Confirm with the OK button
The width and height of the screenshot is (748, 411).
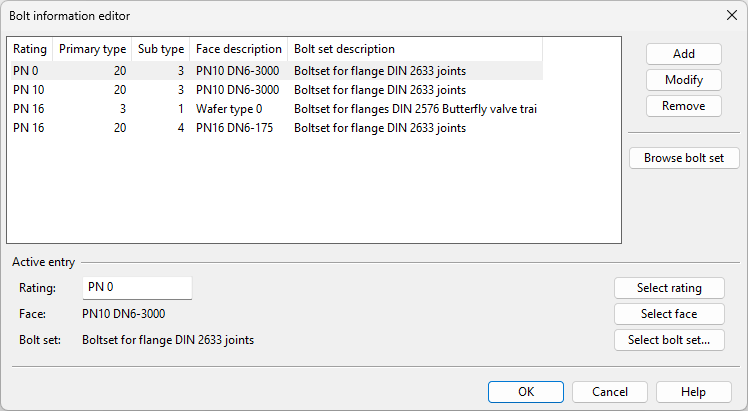click(x=526, y=392)
